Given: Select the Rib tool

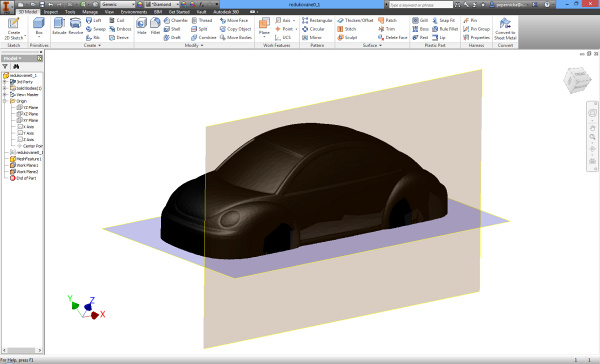Looking at the screenshot, I should [93, 38].
